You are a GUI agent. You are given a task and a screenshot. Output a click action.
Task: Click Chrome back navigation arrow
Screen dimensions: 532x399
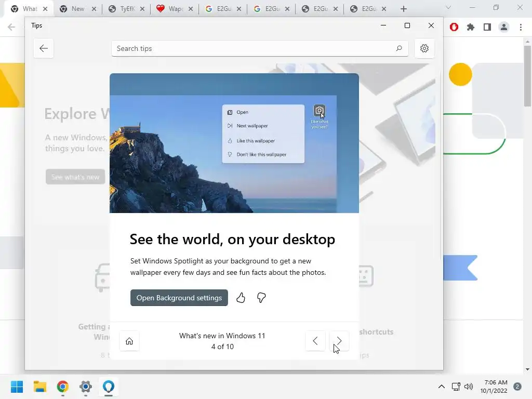pos(11,27)
